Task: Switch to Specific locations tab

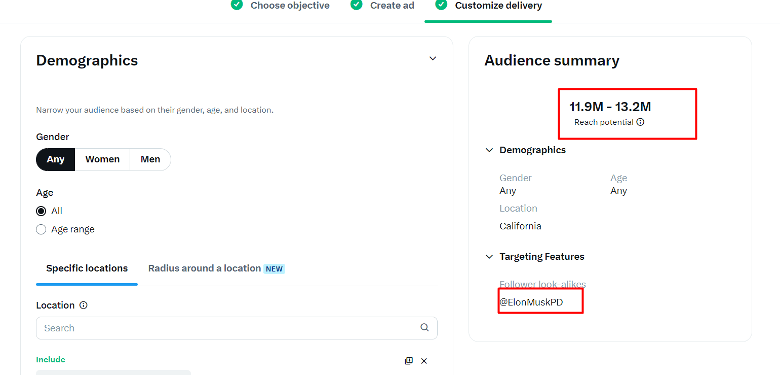Action: pos(87,269)
